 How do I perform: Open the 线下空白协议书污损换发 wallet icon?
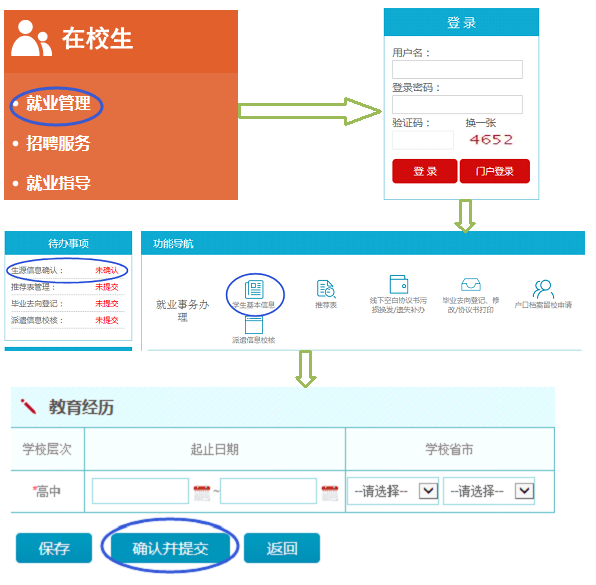399,284
